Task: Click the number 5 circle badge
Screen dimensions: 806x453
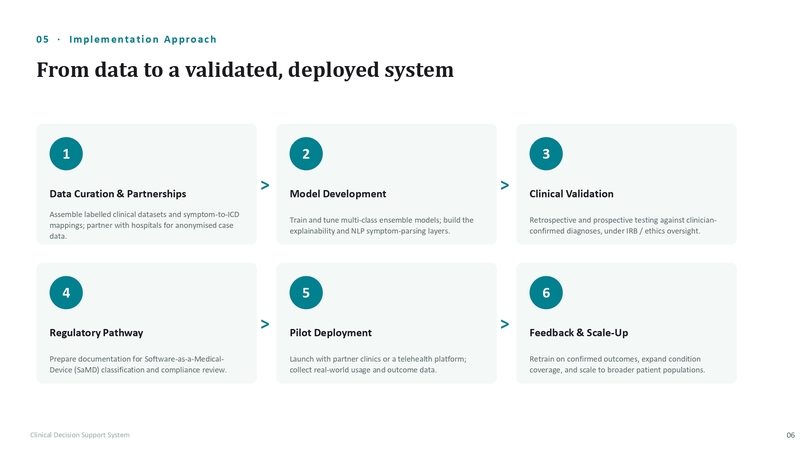Action: tap(306, 293)
